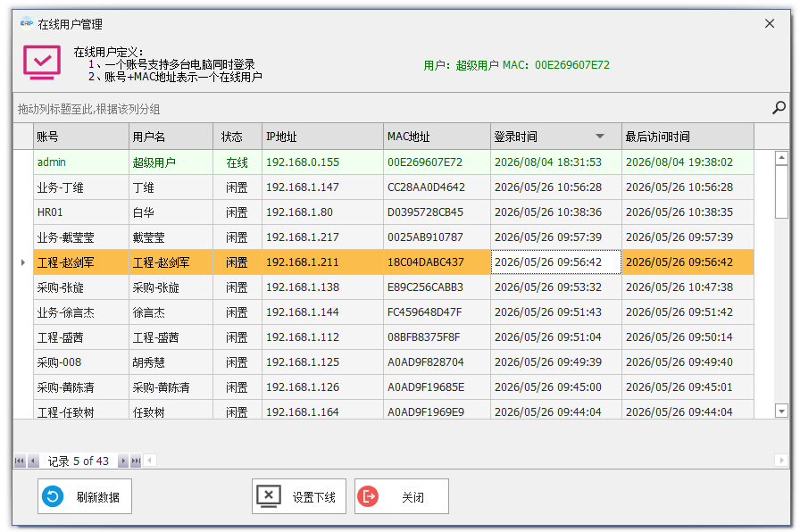800x532 pixels.
Task: Select account HR01
Action: pyautogui.click(x=81, y=212)
